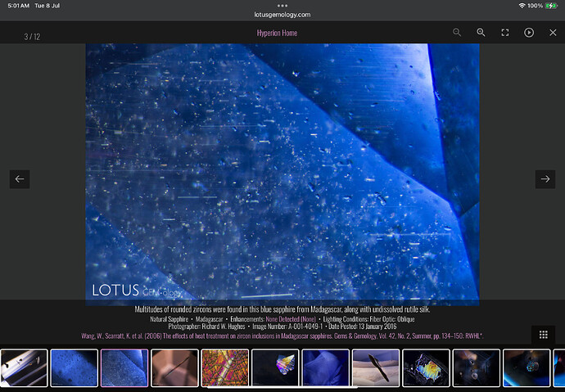Close the image lightbox viewer
This screenshot has width=565, height=392.
(x=553, y=33)
